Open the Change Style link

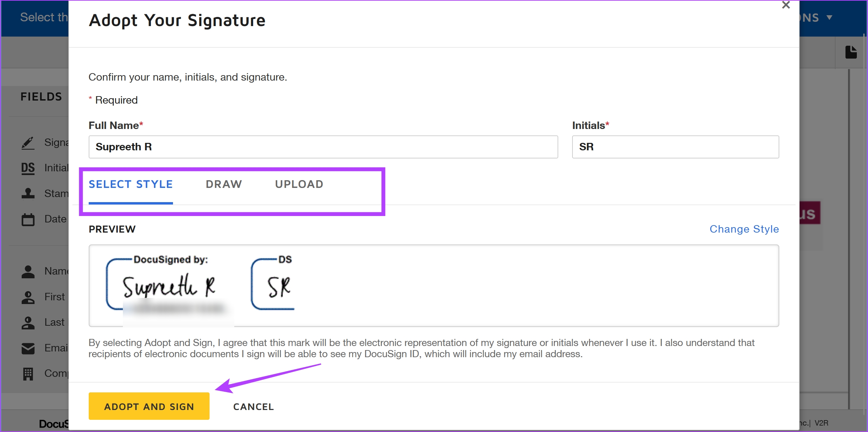(x=744, y=229)
